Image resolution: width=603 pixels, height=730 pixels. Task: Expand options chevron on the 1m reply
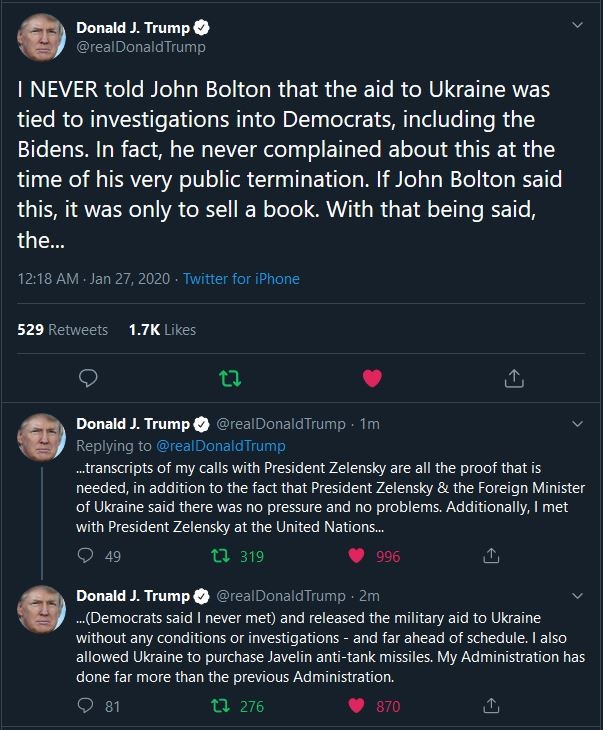[577, 424]
